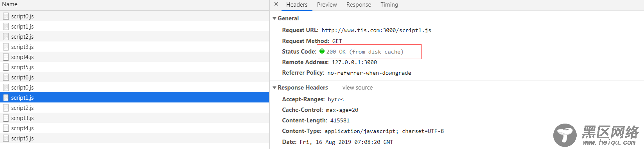The height and width of the screenshot is (149, 644).
Task: Click view source link
Action: 357,88
